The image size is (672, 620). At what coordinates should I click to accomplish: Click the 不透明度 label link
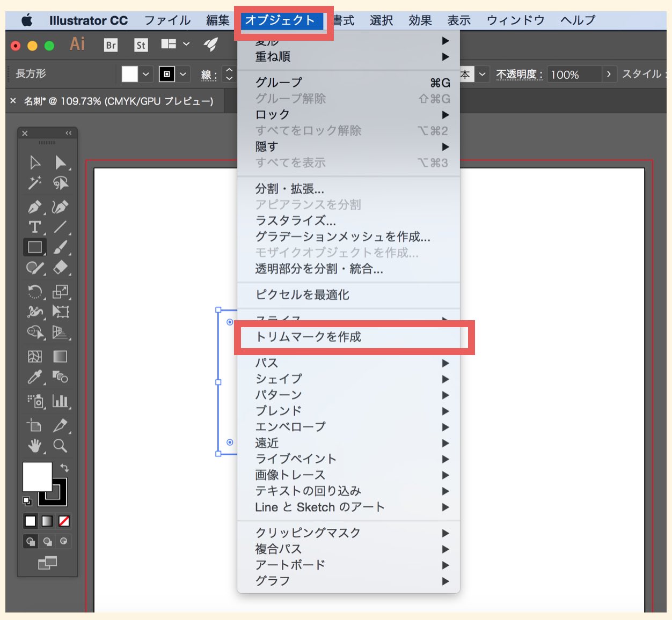(519, 74)
